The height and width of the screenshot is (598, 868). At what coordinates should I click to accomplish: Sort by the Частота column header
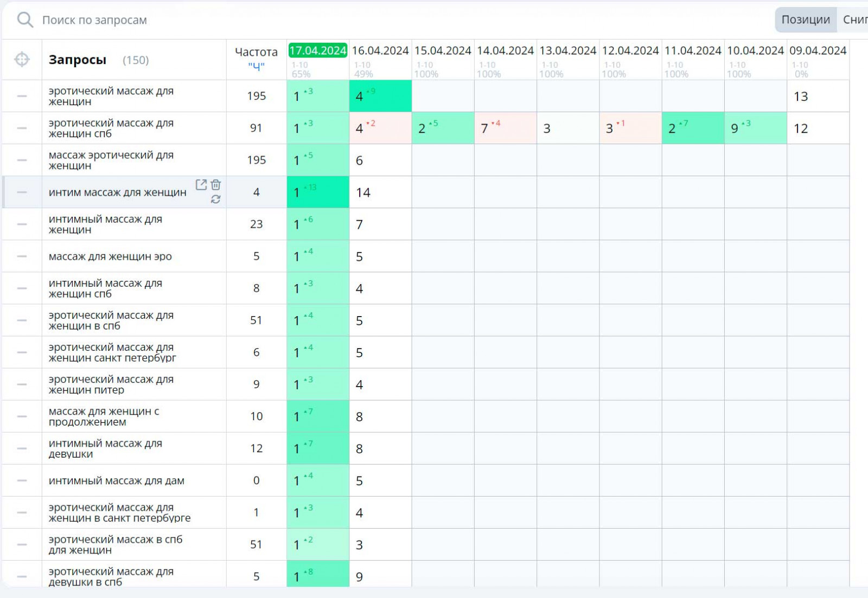point(256,52)
